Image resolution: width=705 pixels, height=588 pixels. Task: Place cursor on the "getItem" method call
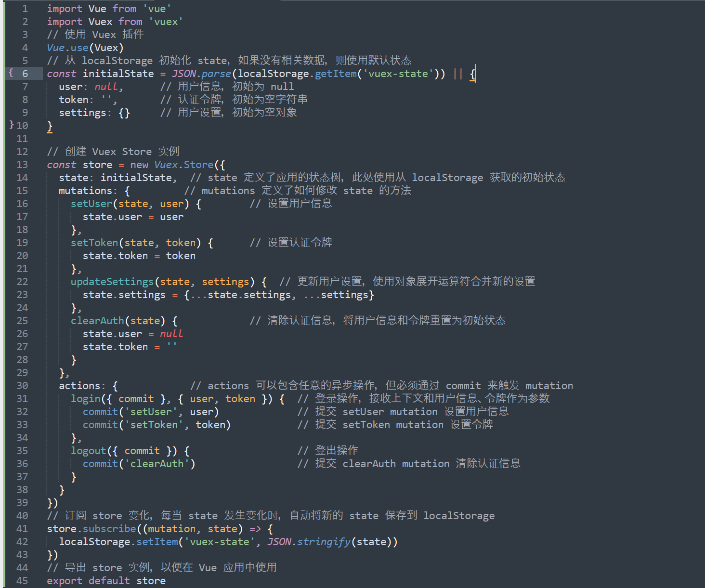point(336,74)
